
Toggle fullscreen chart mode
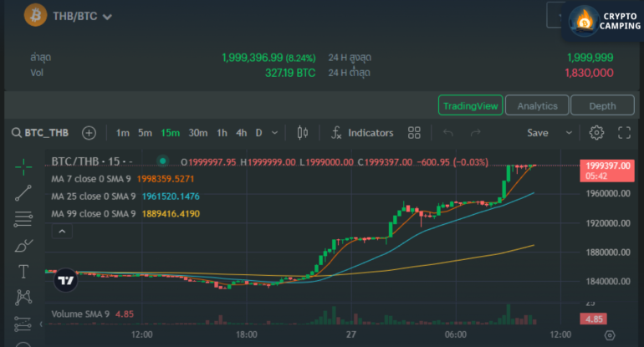click(624, 133)
